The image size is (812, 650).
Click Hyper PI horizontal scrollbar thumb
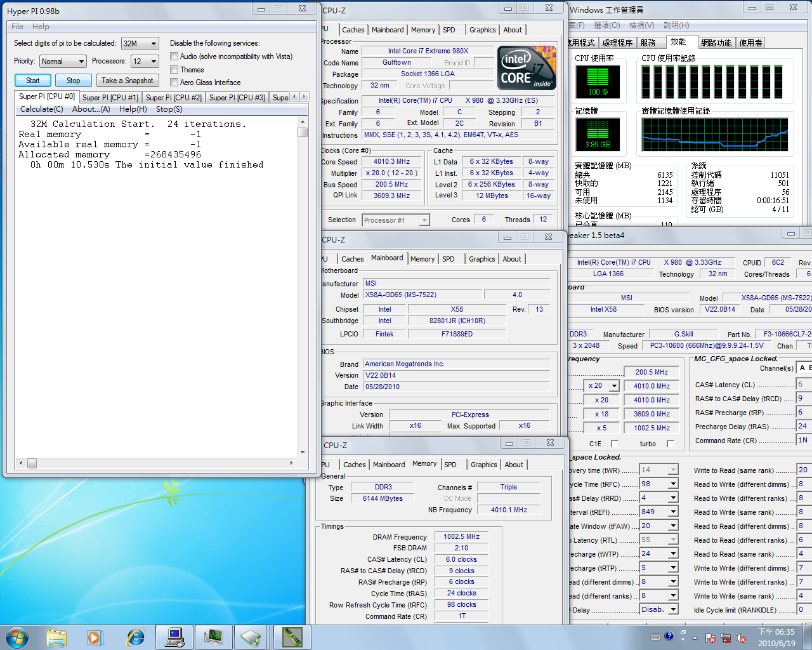(x=31, y=463)
